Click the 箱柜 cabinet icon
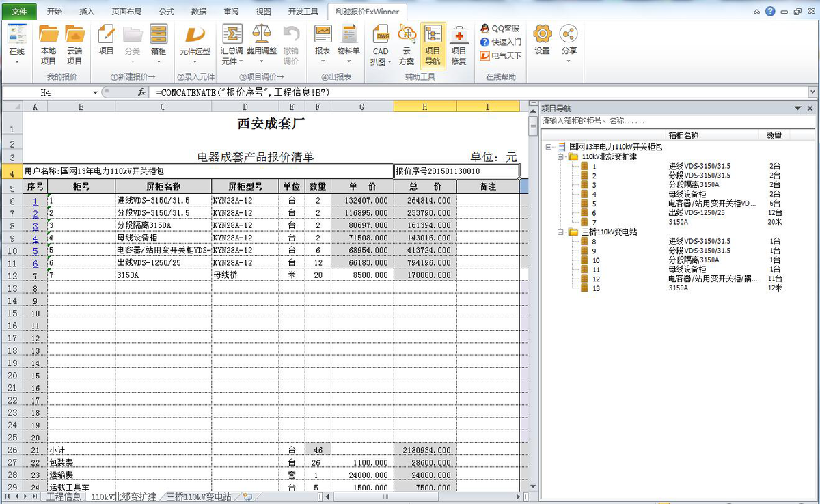 (x=159, y=43)
